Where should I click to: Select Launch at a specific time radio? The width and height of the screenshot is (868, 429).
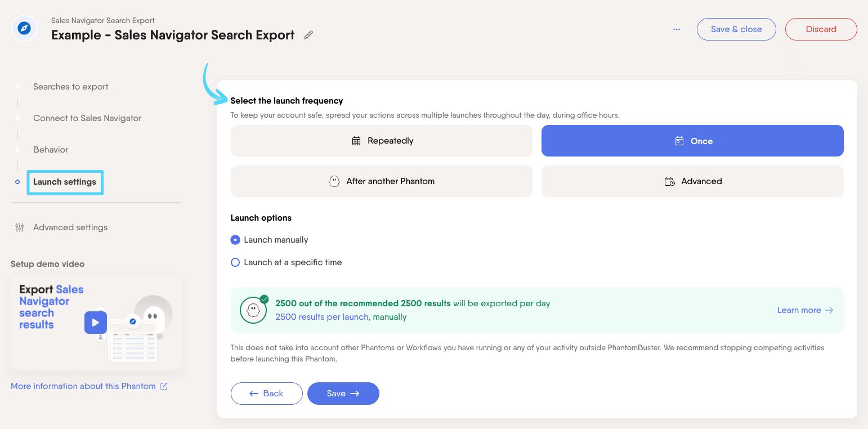[x=235, y=262]
